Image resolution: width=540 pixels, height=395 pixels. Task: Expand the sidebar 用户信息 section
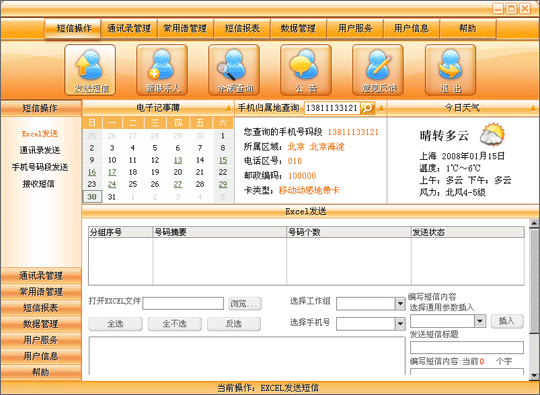click(41, 356)
